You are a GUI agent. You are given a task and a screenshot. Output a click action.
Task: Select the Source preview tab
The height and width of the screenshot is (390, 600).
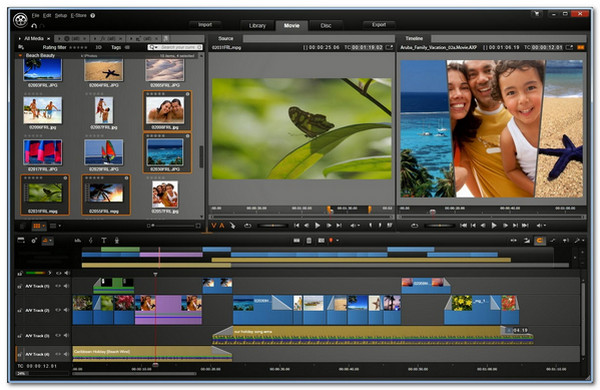226,38
